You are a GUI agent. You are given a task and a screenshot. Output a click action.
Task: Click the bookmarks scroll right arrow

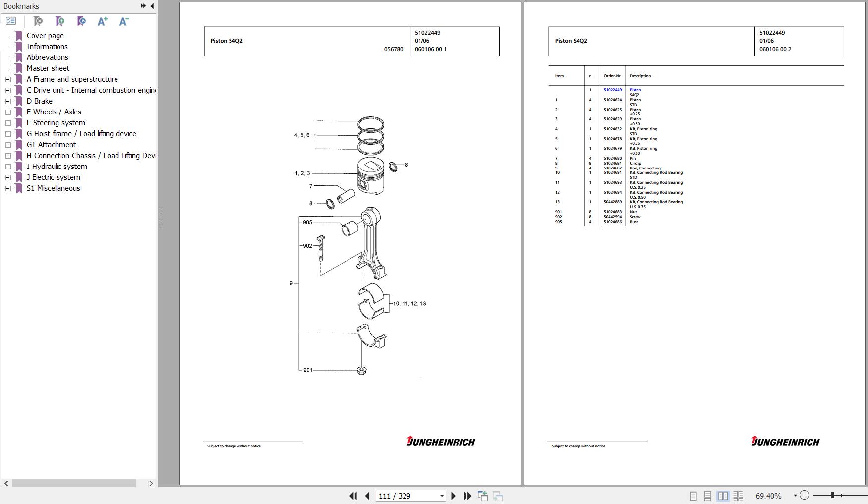click(151, 483)
